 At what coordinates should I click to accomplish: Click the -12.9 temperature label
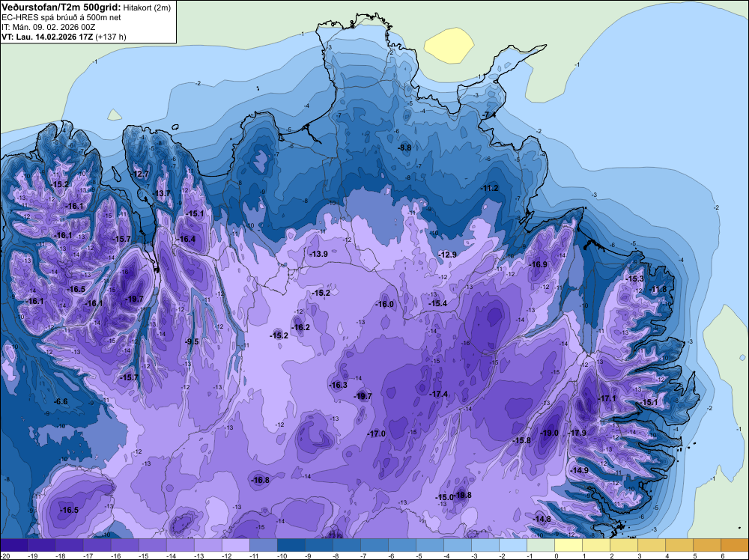click(448, 255)
